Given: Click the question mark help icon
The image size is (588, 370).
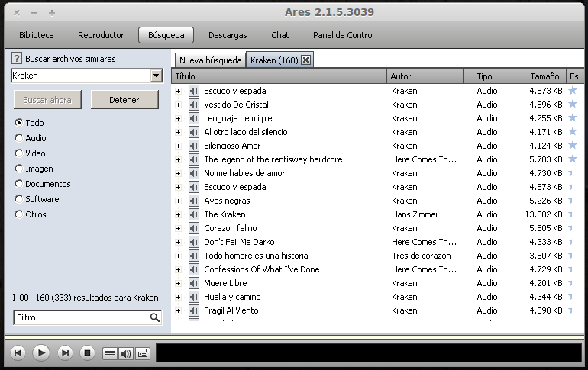Looking at the screenshot, I should [x=17, y=59].
